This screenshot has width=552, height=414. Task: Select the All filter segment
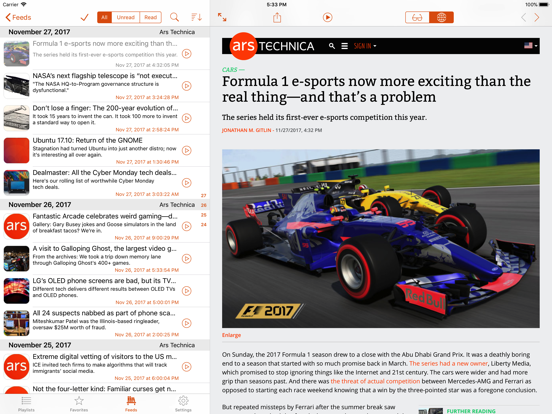(x=105, y=17)
